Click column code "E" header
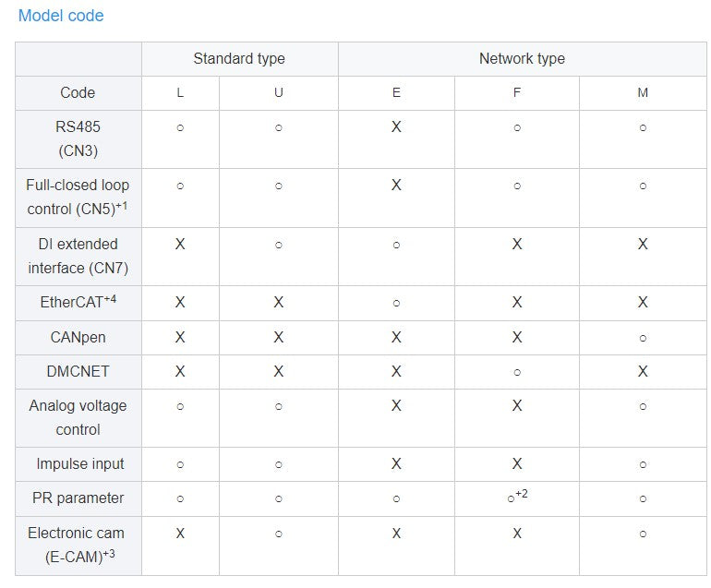 (396, 93)
